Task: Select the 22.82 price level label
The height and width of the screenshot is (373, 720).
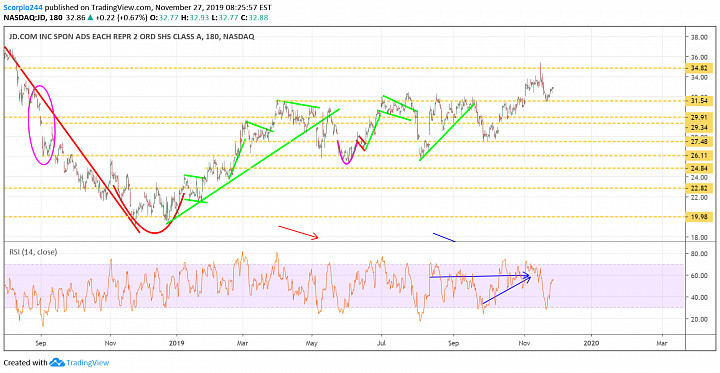Action: coord(699,188)
